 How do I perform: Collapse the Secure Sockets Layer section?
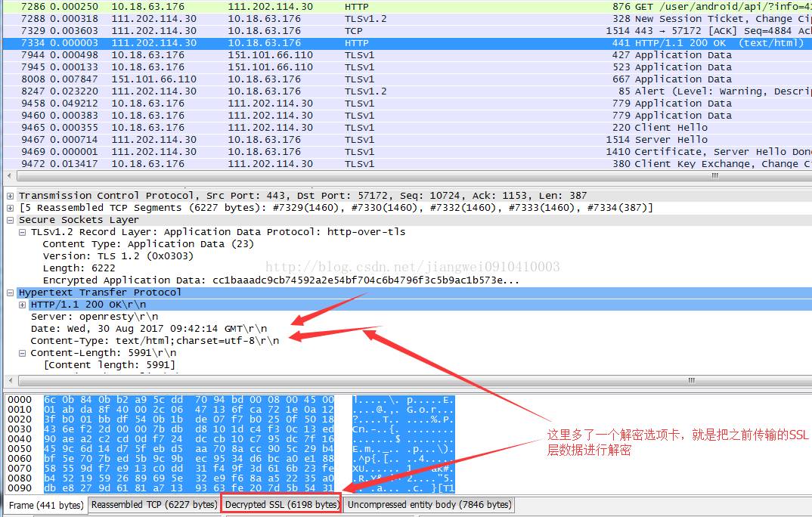pyautogui.click(x=10, y=220)
